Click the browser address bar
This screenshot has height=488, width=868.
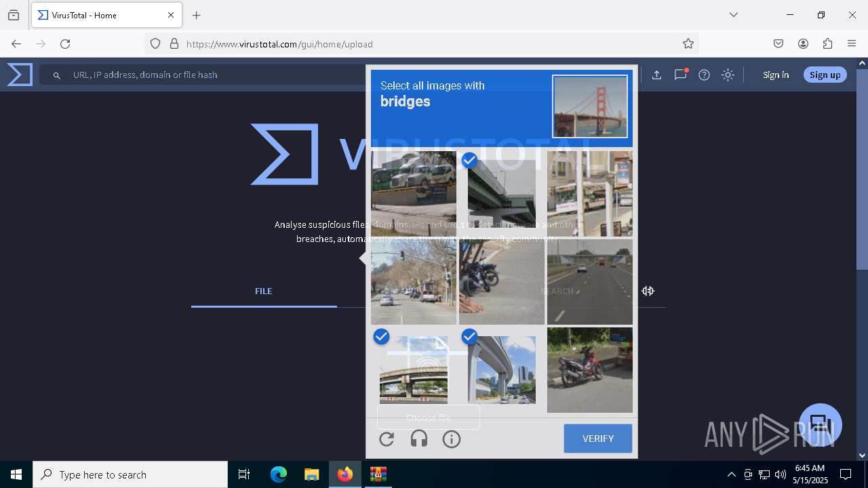pos(420,44)
